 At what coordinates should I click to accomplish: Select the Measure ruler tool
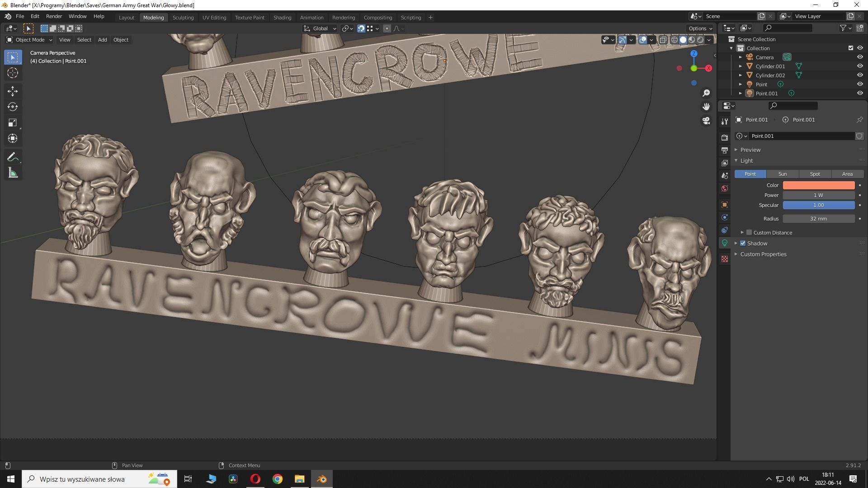(13, 173)
